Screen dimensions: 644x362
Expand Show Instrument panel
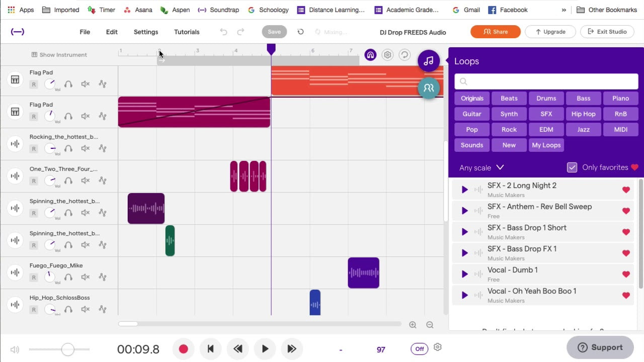coord(59,55)
